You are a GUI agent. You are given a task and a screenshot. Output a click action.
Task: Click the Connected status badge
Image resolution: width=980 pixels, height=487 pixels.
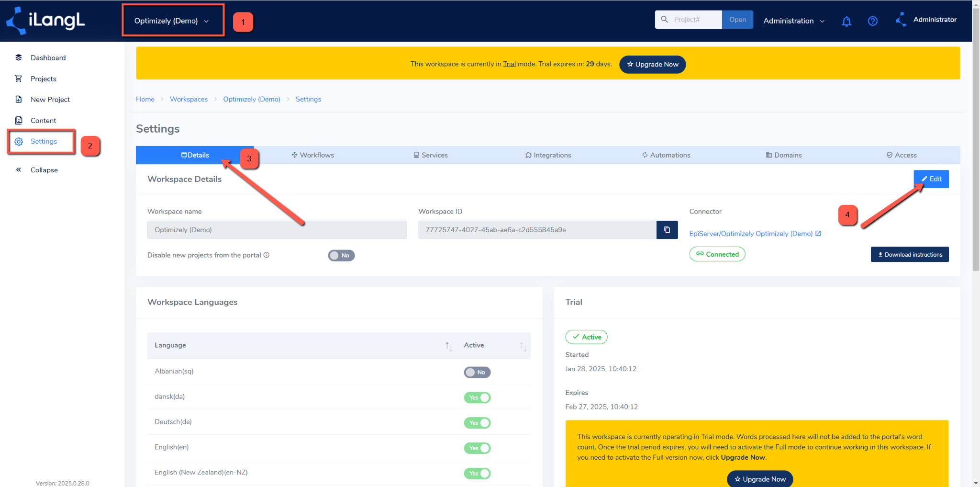click(x=717, y=254)
